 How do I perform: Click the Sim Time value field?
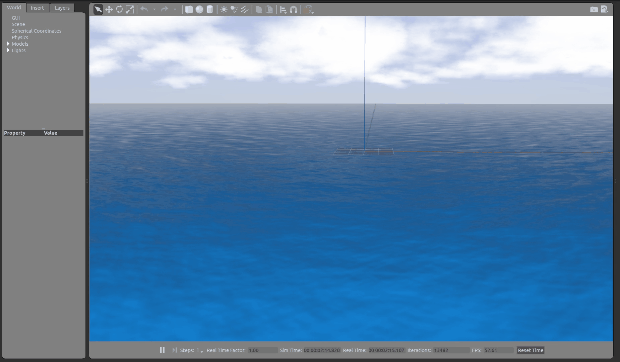(322, 350)
